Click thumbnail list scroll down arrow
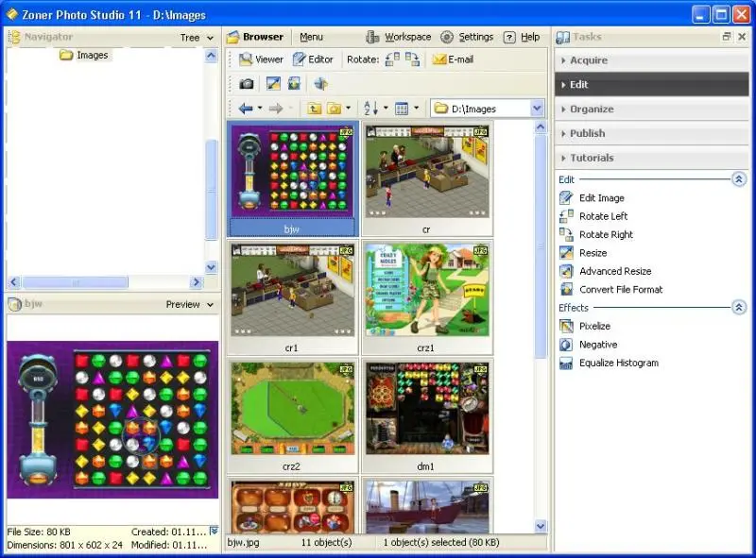Screen dimensions: 756x558 pos(541,526)
